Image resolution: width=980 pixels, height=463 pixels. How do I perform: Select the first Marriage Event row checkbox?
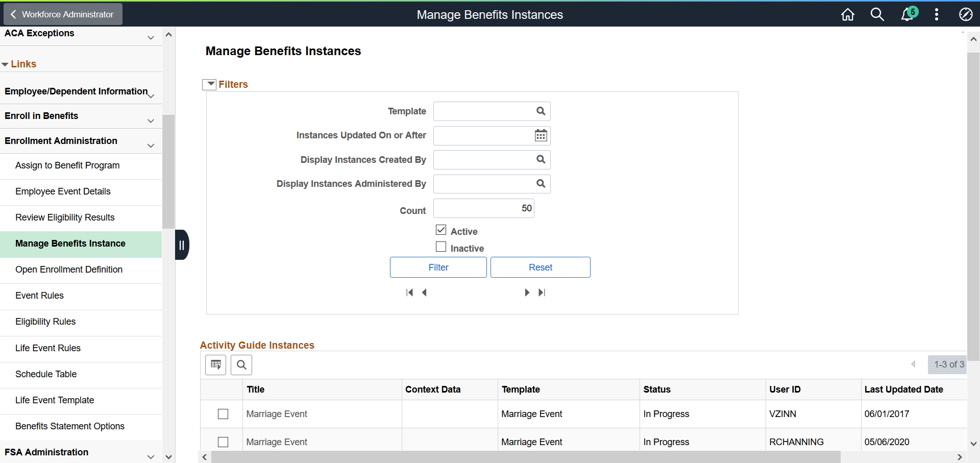tap(223, 414)
